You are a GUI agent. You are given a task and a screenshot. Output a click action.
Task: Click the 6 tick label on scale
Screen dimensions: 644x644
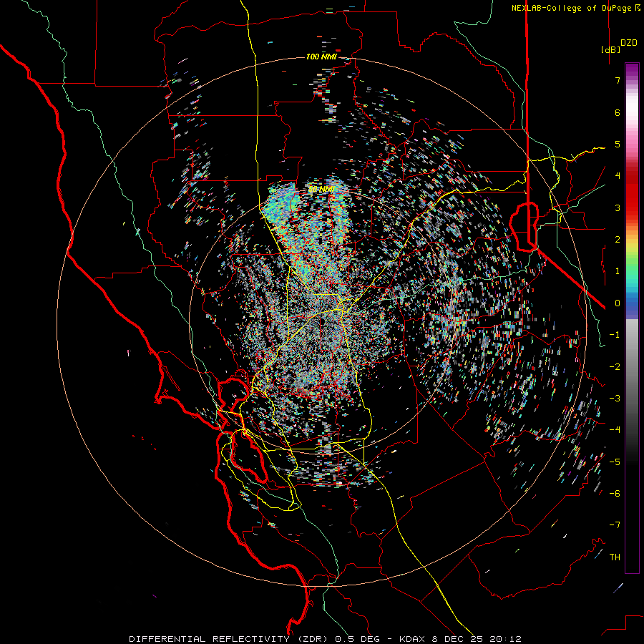[618, 112]
